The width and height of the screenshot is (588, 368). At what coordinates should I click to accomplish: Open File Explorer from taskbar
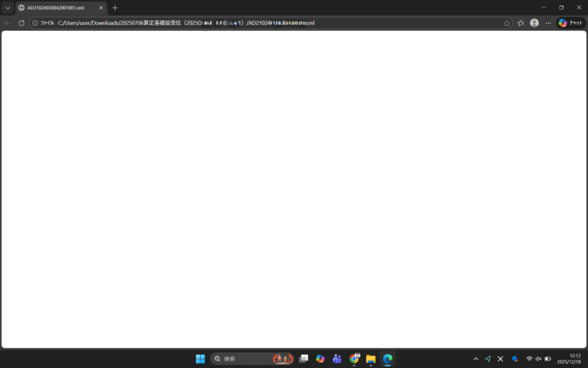pos(370,358)
